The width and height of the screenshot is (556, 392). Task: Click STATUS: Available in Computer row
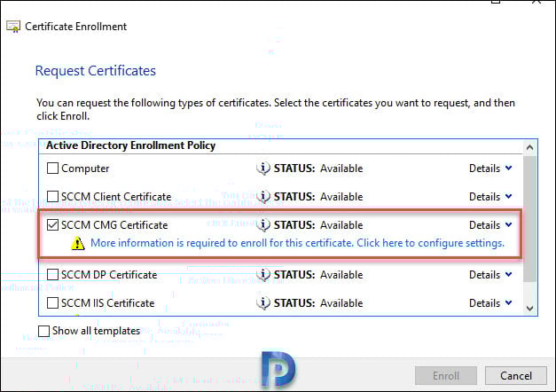point(318,169)
